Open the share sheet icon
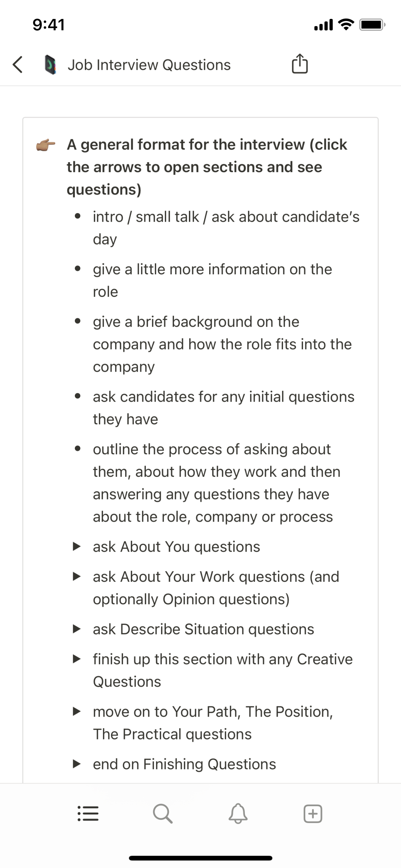This screenshot has width=401, height=868. [299, 64]
